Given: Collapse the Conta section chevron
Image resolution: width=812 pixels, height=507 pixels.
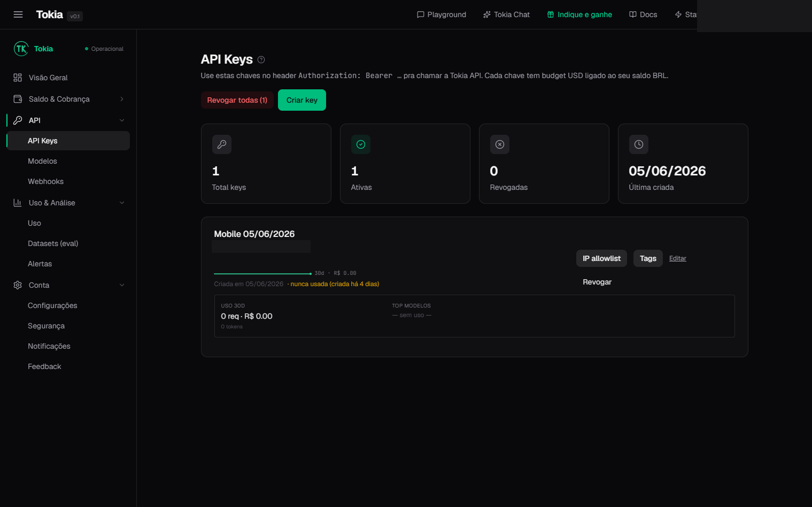Looking at the screenshot, I should [122, 285].
